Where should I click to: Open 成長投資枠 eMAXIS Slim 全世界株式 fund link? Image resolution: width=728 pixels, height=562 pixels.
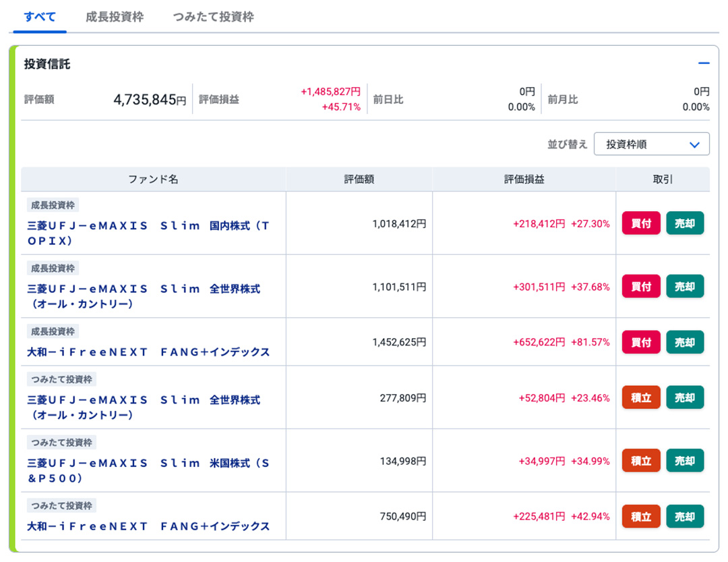point(144,296)
